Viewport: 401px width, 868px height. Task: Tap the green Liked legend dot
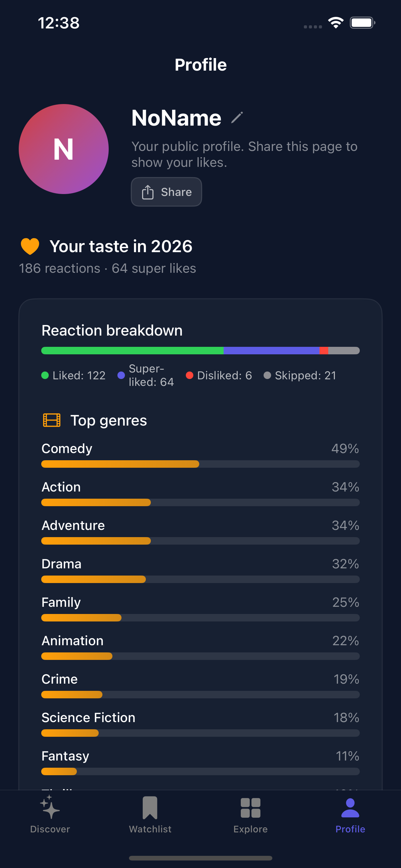pyautogui.click(x=45, y=375)
